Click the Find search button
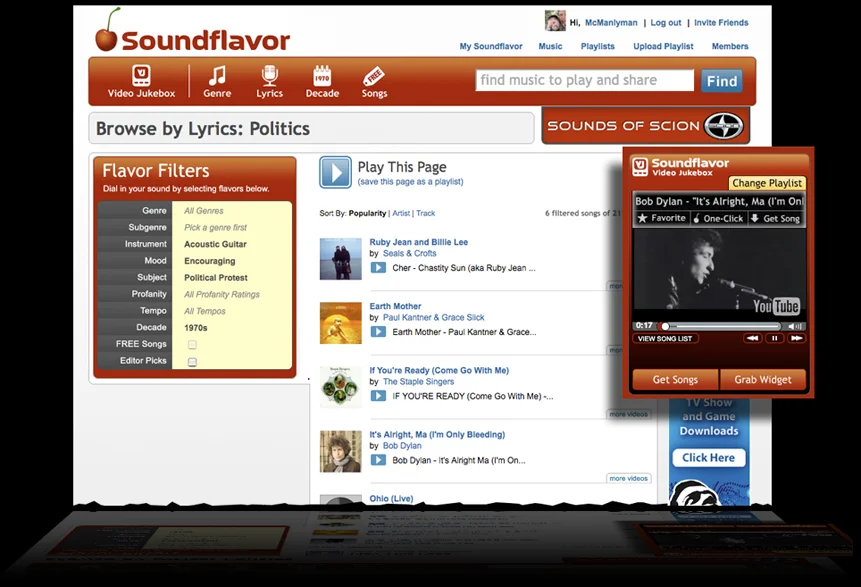The width and height of the screenshot is (861, 587). (722, 81)
